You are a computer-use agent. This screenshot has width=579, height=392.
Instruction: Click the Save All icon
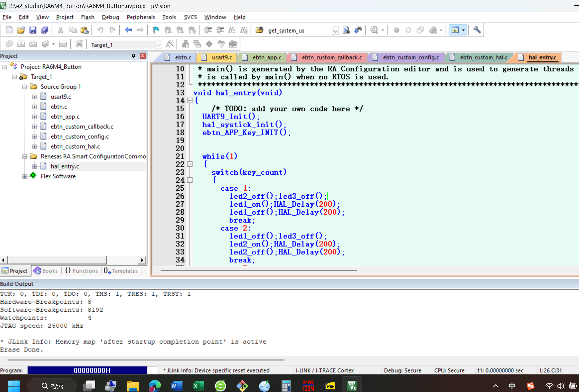(45, 30)
